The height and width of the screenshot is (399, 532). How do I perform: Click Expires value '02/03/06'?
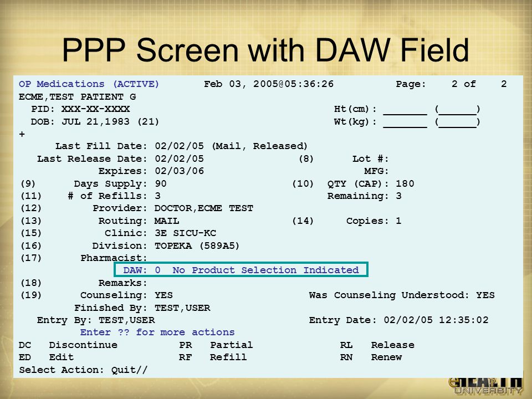tap(180, 171)
